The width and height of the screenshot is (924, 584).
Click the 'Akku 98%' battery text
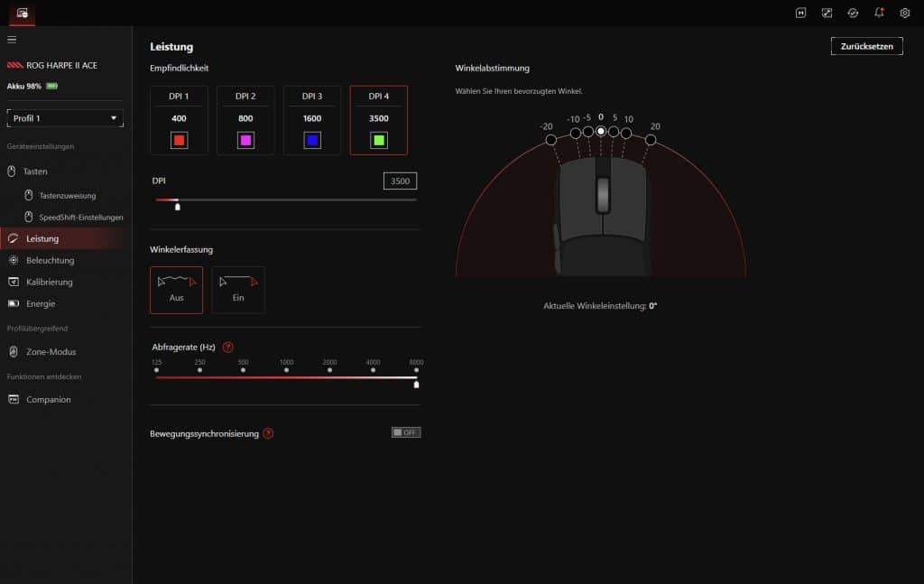[24, 86]
